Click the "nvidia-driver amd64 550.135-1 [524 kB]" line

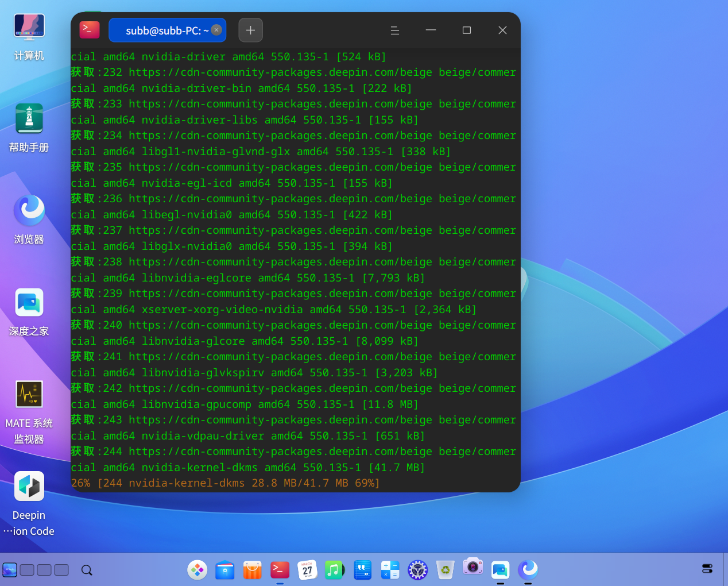coord(229,57)
